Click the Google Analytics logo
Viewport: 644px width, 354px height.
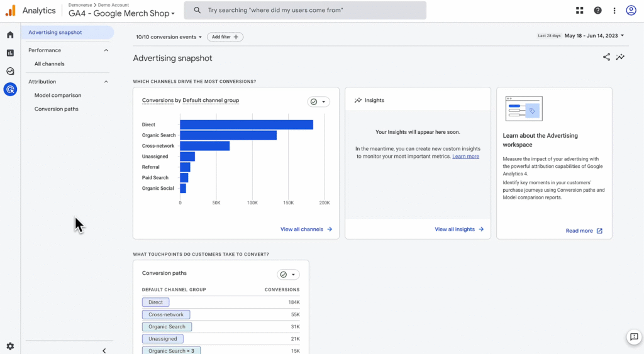coord(11,11)
